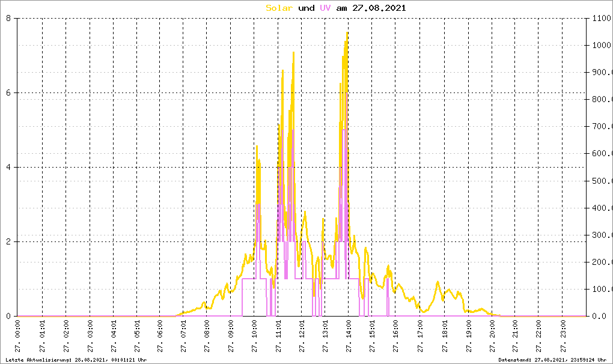
Task: Click time axis label '27. 23:00'
Action: click(x=563, y=336)
